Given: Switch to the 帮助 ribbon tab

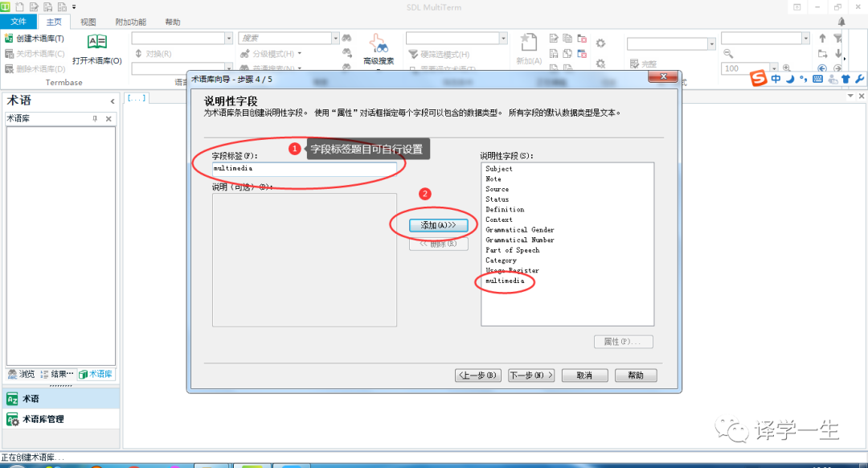Looking at the screenshot, I should pyautogui.click(x=173, y=22).
